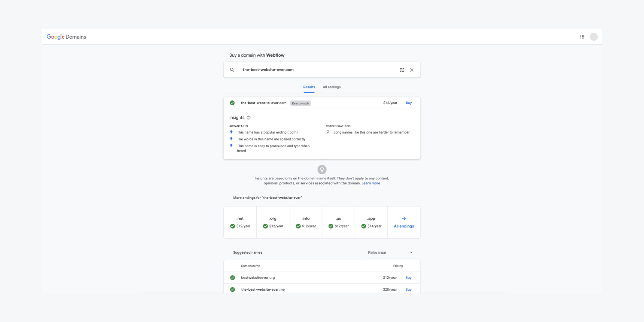Click the arrow icon in the All endings card
This screenshot has width=644, height=322.
pos(404,218)
